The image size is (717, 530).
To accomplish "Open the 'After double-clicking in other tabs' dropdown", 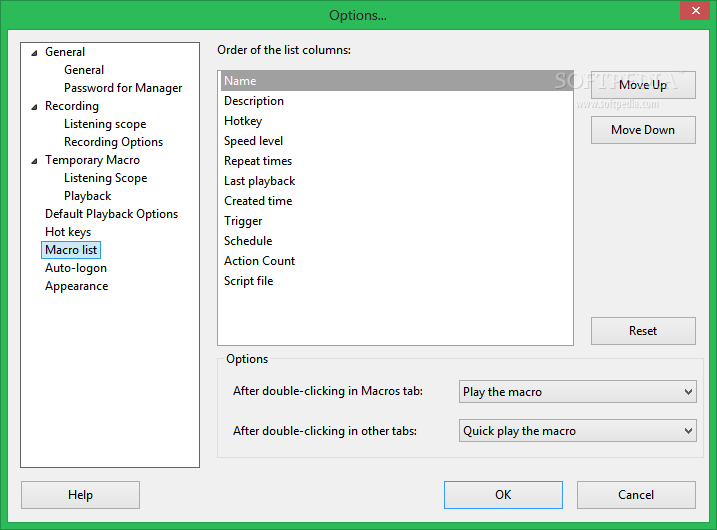I will [578, 431].
